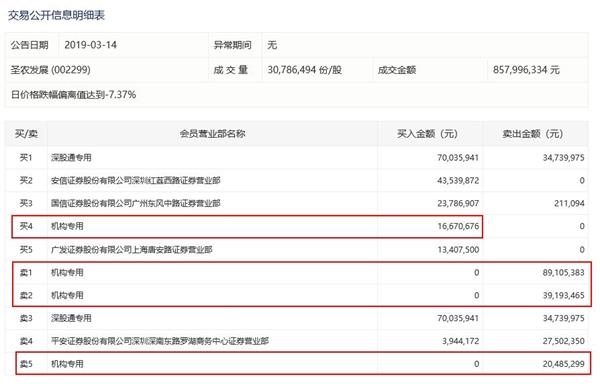Select the 买5 row label
The height and width of the screenshot is (389, 600).
26,250
